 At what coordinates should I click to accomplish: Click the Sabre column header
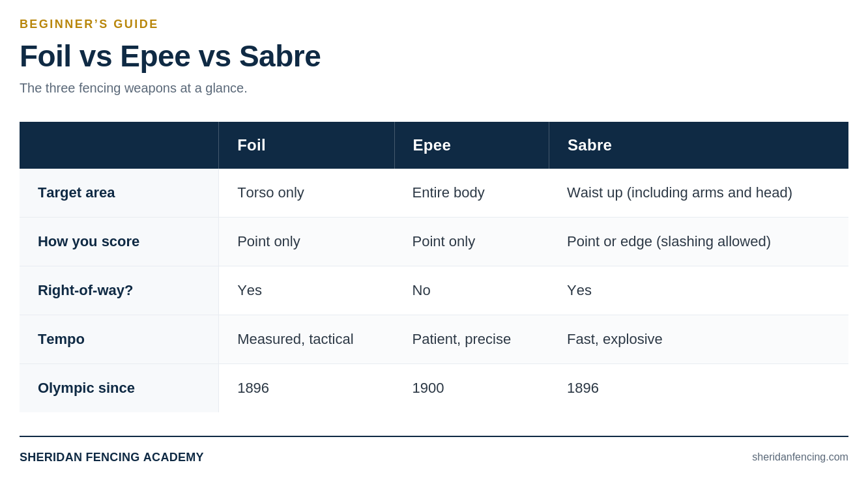point(589,145)
